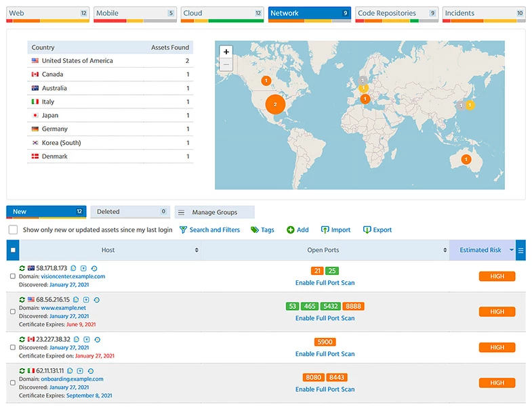
Task: Click the Add asset icon
Action: click(x=291, y=230)
